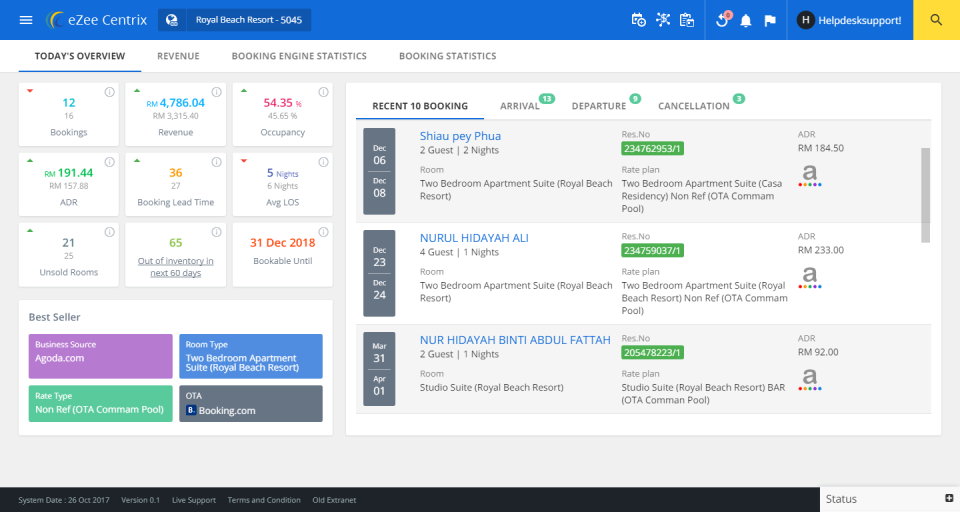Viewport: 960px width, 512px height.
Task: Select the Departure tab
Action: (599, 106)
